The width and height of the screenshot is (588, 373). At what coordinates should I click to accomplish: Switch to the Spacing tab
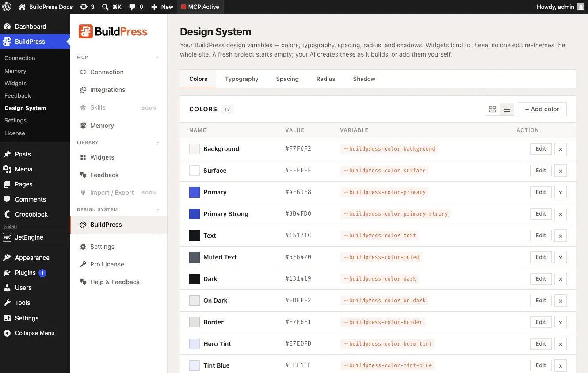pos(287,79)
